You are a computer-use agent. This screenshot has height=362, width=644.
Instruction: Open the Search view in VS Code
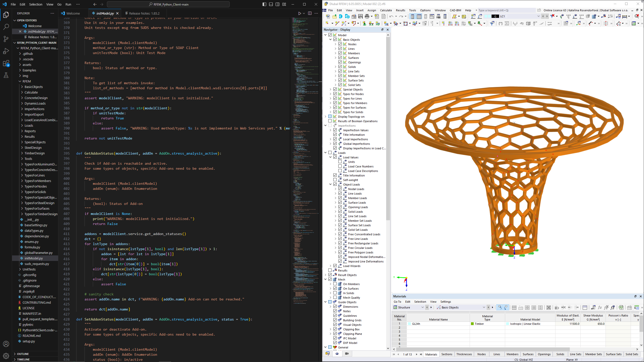coord(6,27)
